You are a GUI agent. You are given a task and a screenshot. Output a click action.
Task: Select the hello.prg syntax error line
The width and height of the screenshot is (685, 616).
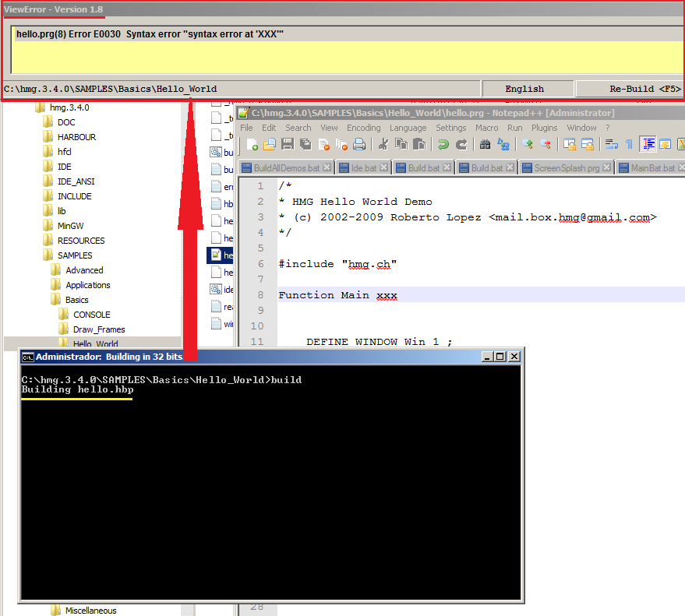[x=150, y=34]
